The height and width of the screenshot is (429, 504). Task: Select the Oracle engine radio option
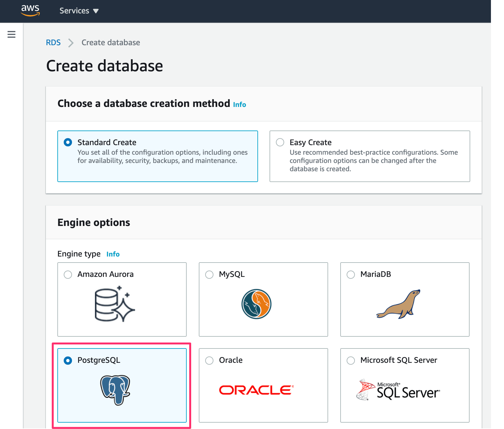pyautogui.click(x=209, y=361)
